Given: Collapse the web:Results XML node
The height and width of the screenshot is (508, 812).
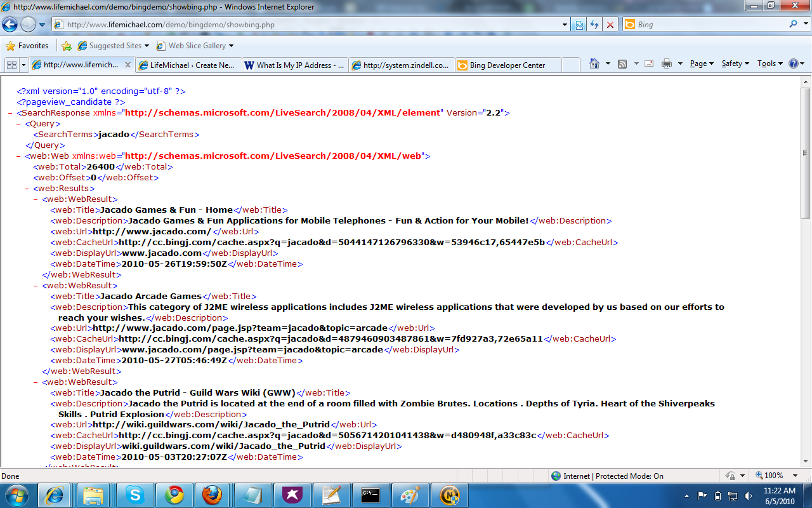Looking at the screenshot, I should coord(27,189).
